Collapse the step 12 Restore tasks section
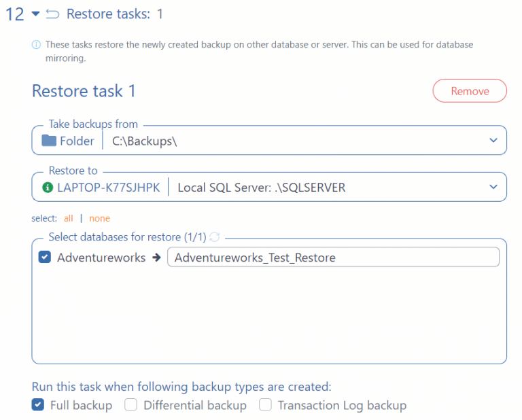Image resolution: width=522 pixels, height=420 pixels. tap(35, 14)
